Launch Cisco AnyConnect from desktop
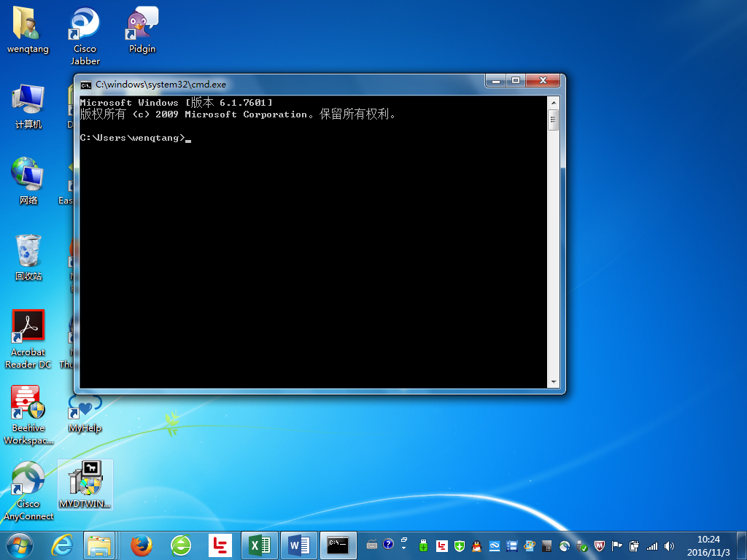 28,491
